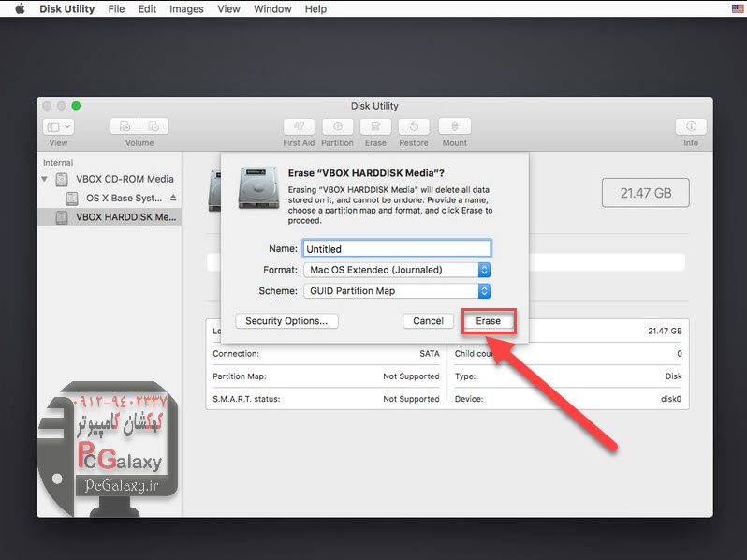Click the Restore toolbar icon

[414, 126]
